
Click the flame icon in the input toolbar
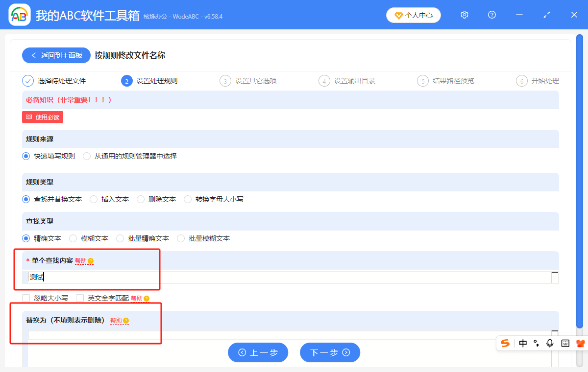580,343
